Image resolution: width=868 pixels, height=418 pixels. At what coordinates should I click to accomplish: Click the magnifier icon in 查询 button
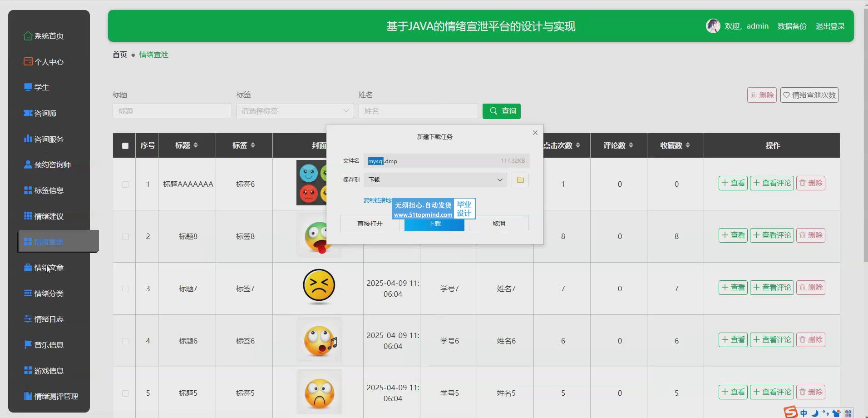pyautogui.click(x=493, y=111)
